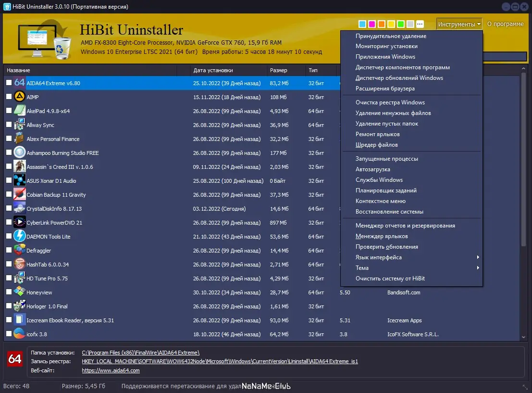Tick the AkelPad 4.9.8-x64 checkbox
This screenshot has height=393, width=532.
tap(9, 110)
